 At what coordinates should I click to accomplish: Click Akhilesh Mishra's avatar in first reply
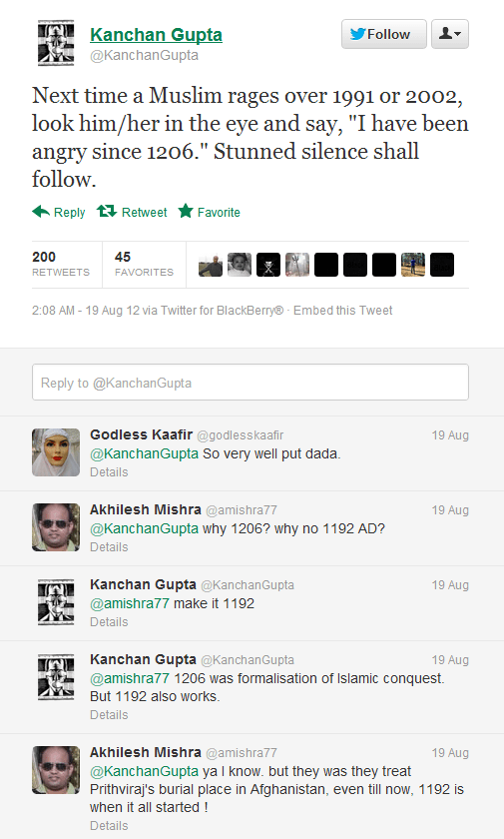click(56, 527)
